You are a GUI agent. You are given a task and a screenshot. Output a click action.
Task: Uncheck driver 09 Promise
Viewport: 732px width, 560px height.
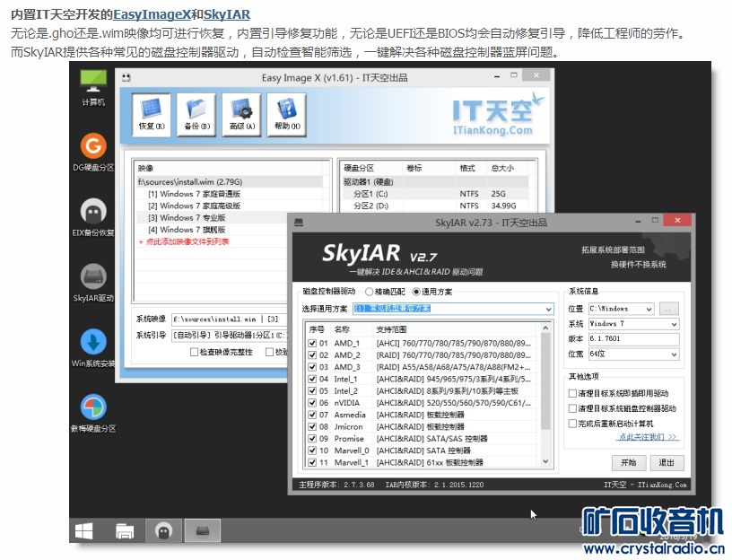[312, 439]
